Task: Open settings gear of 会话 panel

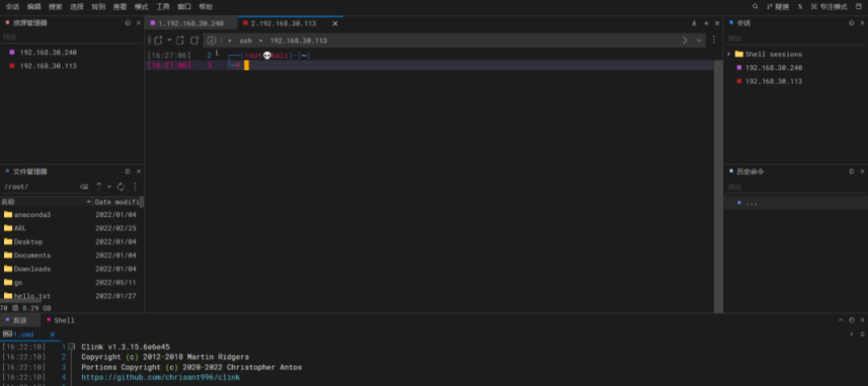Action: click(851, 23)
